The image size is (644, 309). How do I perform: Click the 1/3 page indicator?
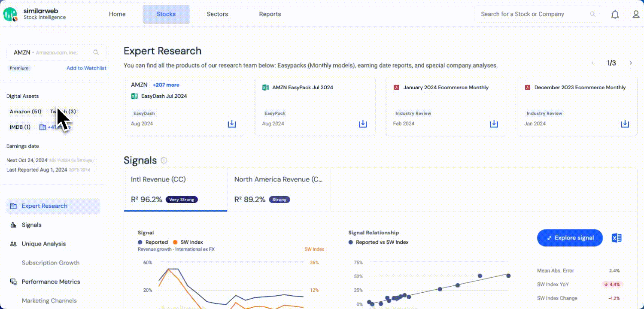[611, 63]
